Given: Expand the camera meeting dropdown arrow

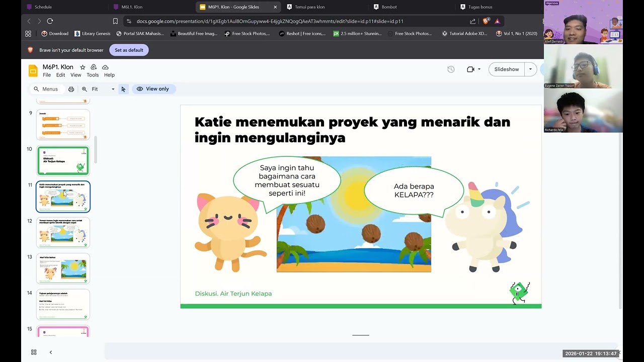Looking at the screenshot, I should [479, 69].
